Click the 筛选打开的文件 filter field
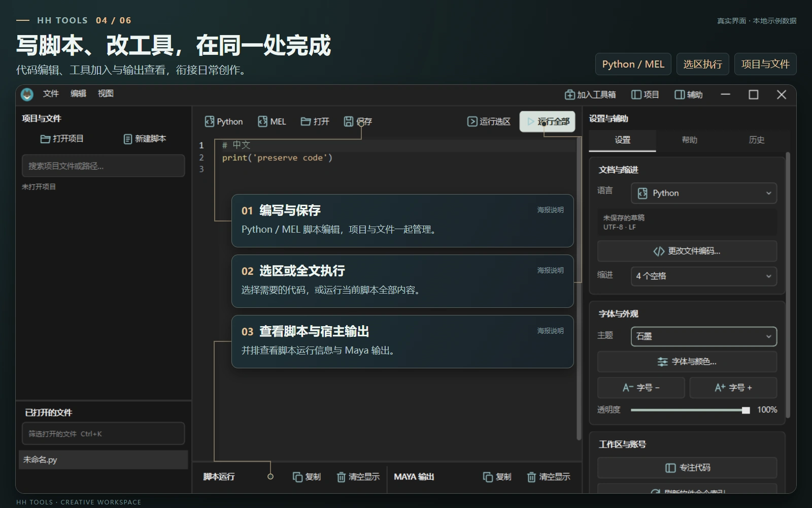The width and height of the screenshot is (812, 508). point(104,434)
